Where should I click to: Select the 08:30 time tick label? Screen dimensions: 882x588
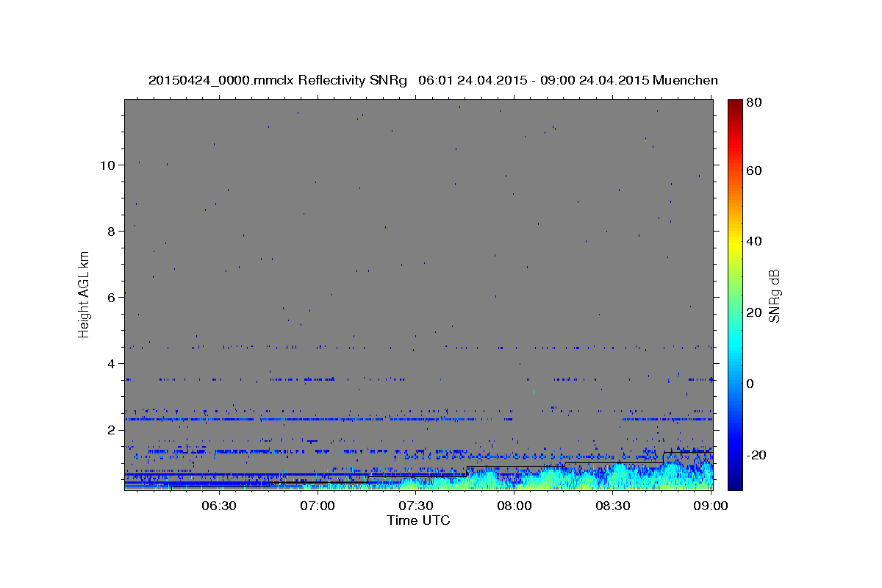pyautogui.click(x=614, y=506)
